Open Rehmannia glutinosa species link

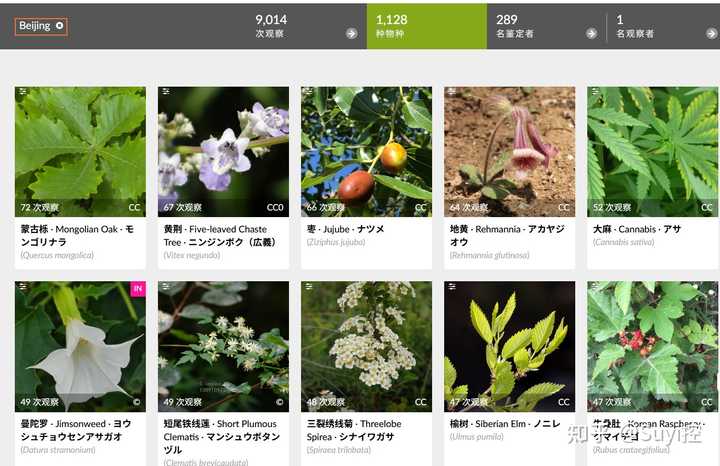(489, 255)
